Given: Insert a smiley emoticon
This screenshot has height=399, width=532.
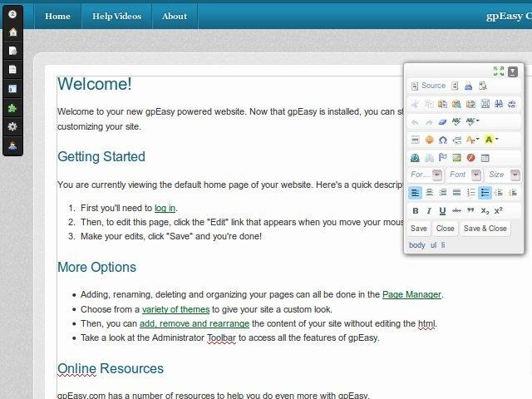Looking at the screenshot, I should click(x=430, y=140).
